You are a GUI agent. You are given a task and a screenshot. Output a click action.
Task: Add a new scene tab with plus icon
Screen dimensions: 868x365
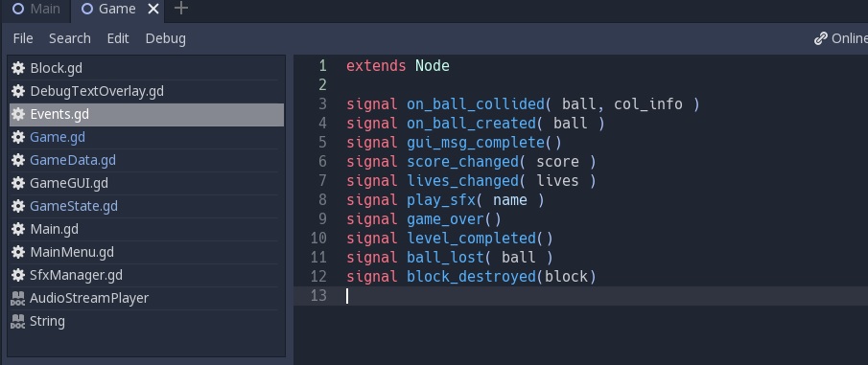tap(181, 9)
